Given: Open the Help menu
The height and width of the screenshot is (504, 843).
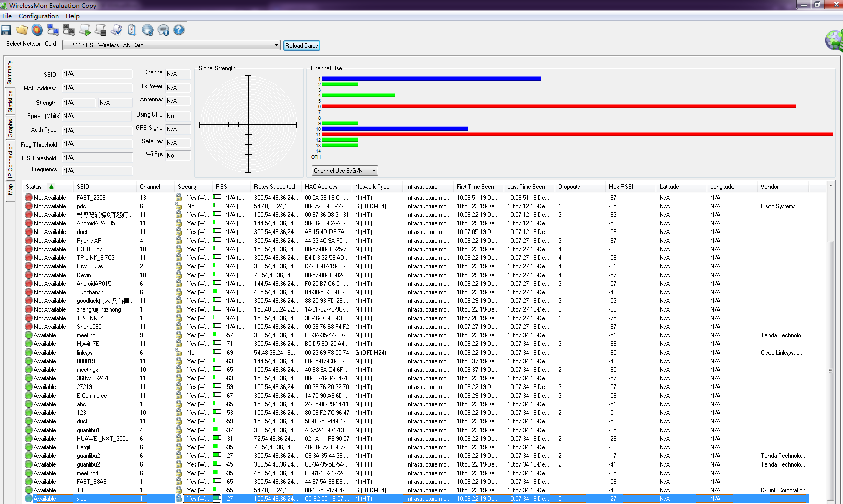Looking at the screenshot, I should click(x=72, y=16).
